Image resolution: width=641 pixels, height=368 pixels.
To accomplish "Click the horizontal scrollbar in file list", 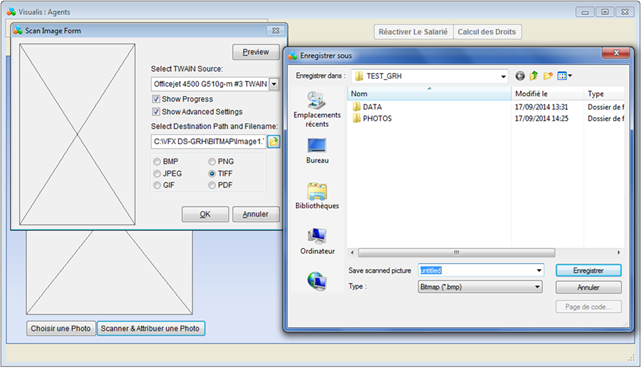I will pos(456,253).
